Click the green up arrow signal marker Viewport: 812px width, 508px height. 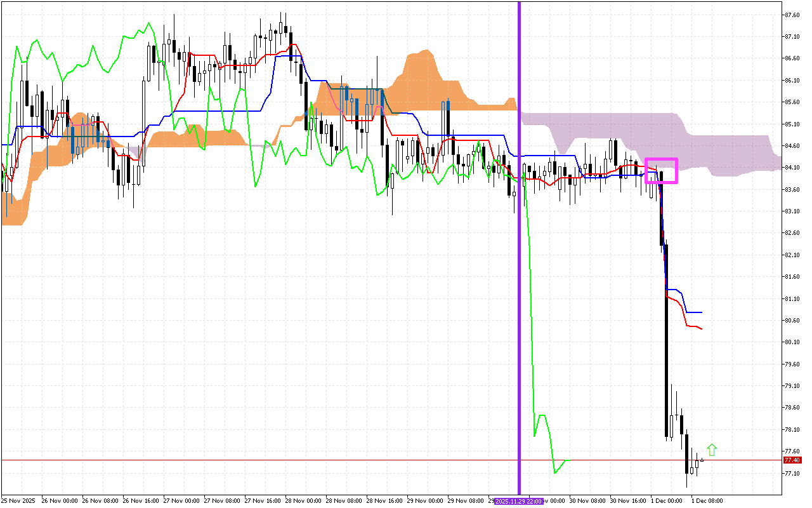(711, 450)
